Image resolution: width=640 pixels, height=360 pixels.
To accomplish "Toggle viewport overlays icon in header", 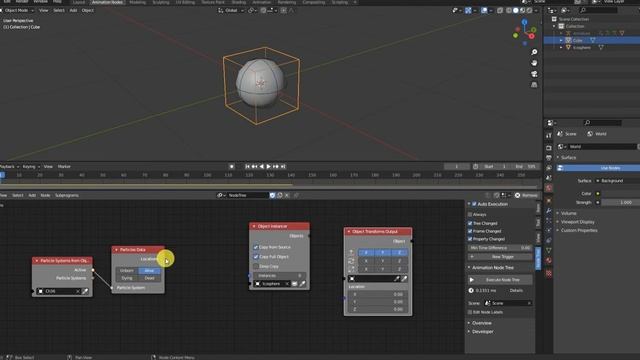I will (484, 11).
